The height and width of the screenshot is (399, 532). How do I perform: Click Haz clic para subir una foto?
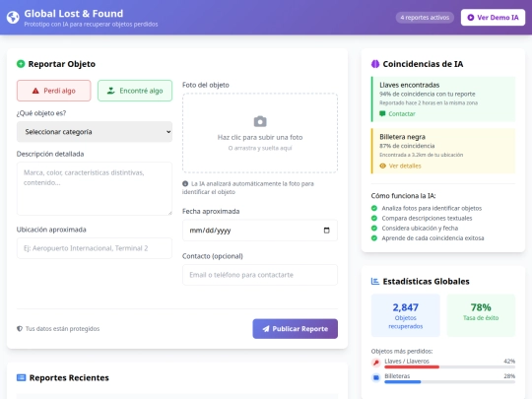coord(260,137)
